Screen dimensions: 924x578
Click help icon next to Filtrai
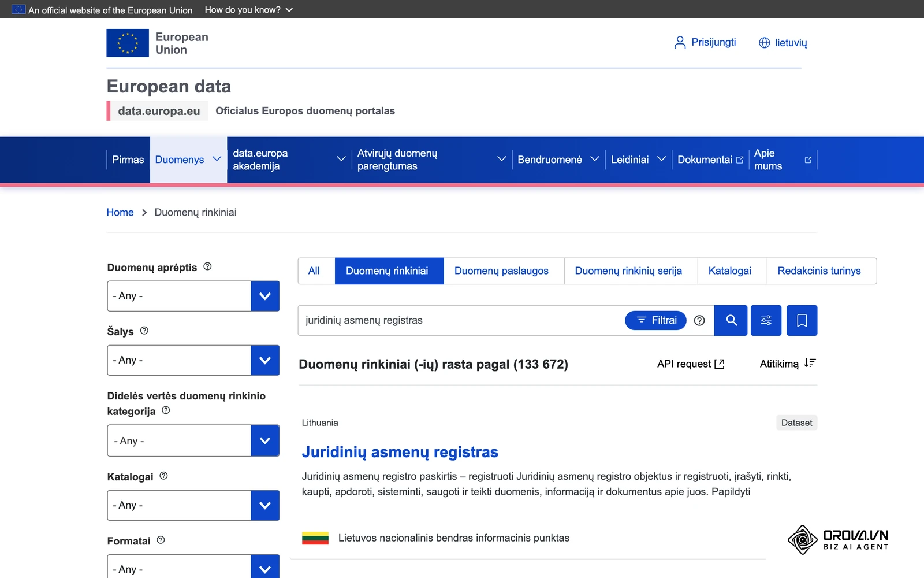[x=699, y=320]
